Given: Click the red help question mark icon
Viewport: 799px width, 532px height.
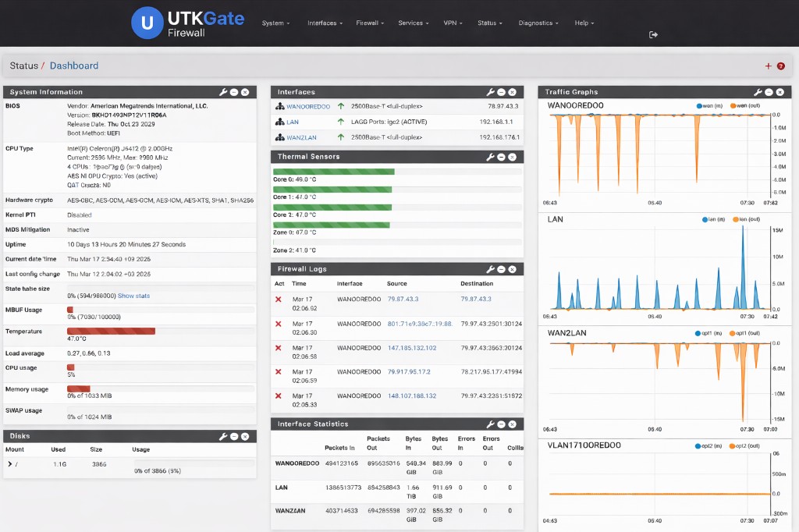Looking at the screenshot, I should click(780, 66).
